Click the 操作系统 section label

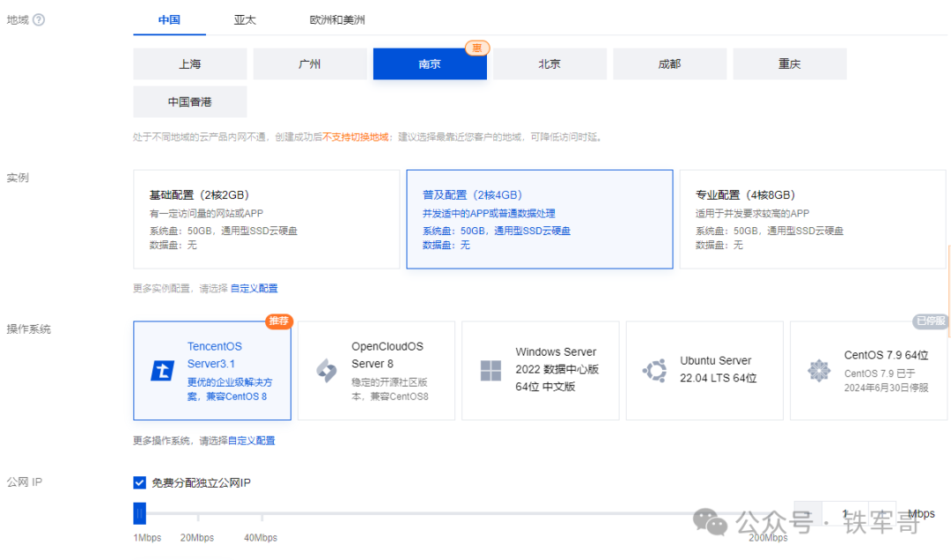click(28, 328)
